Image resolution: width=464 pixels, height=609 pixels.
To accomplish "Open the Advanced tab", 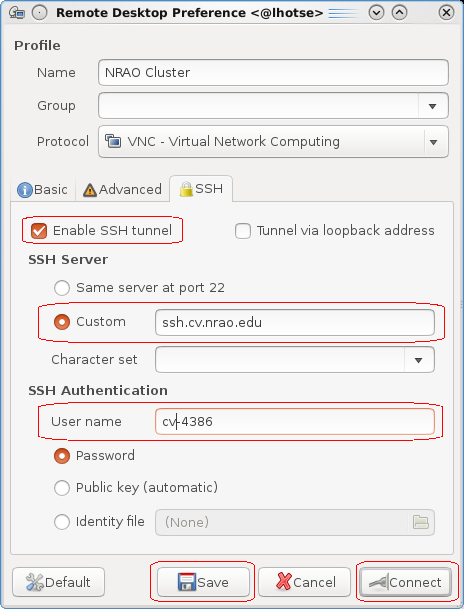I will (122, 190).
